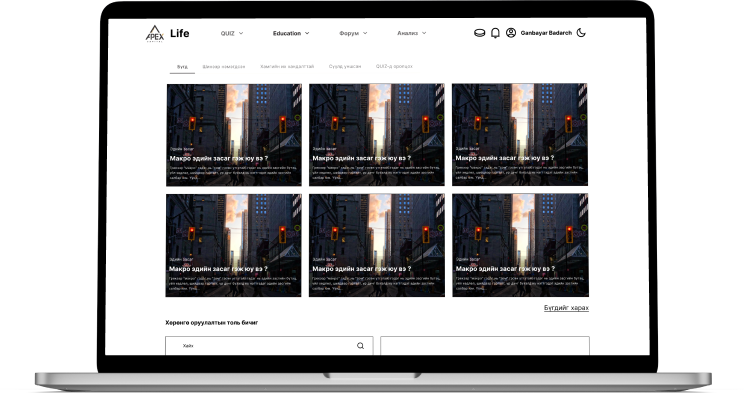744x399 pixels.
Task: Open second-row middle article card
Action: click(377, 245)
